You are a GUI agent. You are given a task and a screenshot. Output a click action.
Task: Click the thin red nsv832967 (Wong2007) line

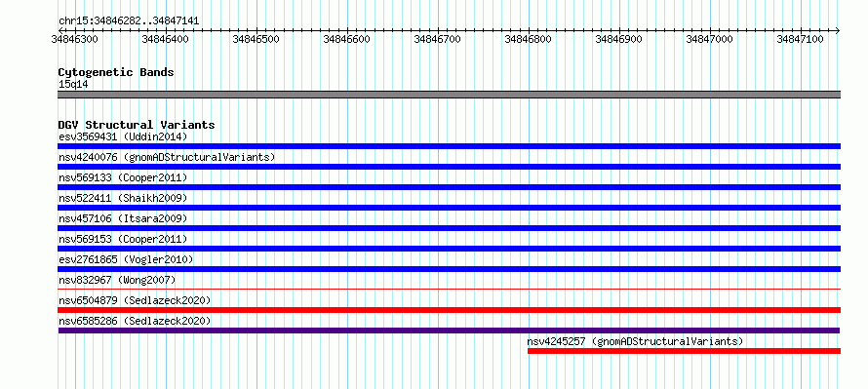coord(449,289)
